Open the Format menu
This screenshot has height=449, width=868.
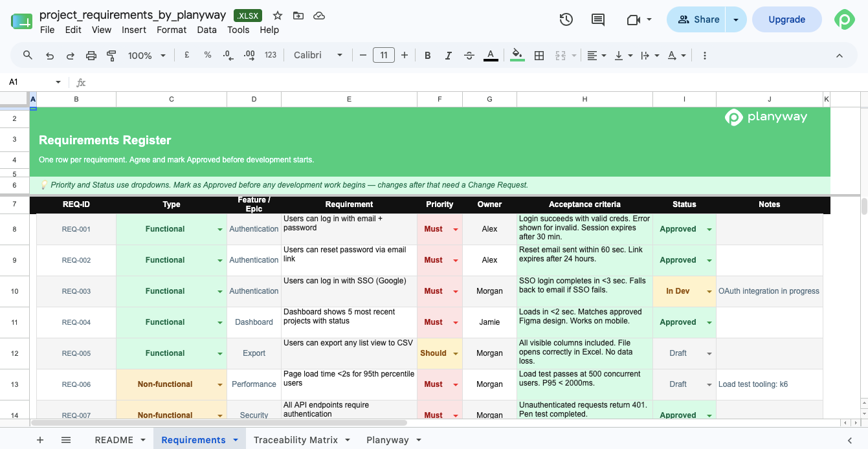172,30
